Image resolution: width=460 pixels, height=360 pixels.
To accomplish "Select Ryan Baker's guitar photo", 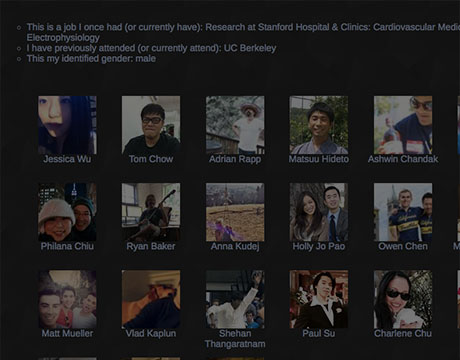I will pyautogui.click(x=151, y=212).
